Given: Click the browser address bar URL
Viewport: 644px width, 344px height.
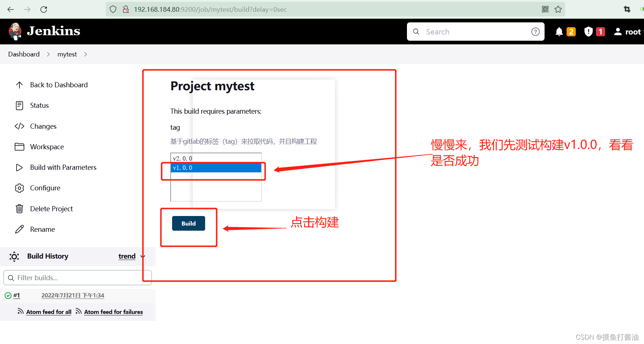Looking at the screenshot, I should 210,10.
